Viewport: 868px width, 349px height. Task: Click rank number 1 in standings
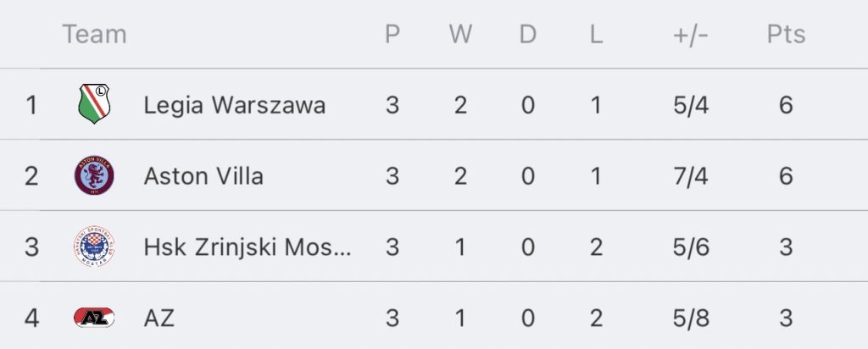31,105
